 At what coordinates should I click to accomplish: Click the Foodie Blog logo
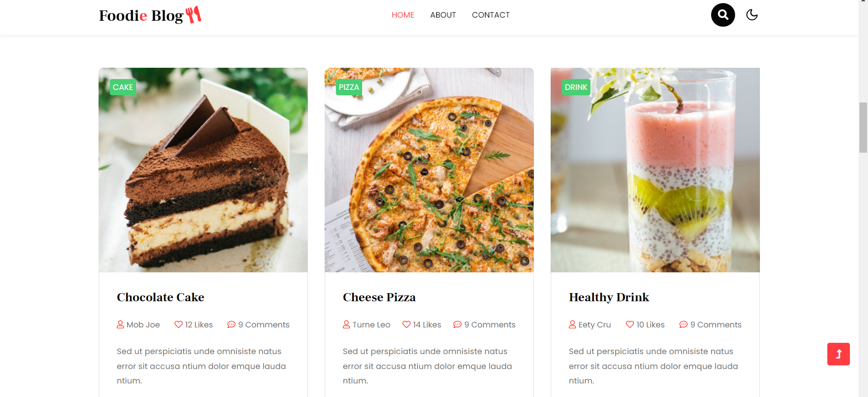(150, 15)
